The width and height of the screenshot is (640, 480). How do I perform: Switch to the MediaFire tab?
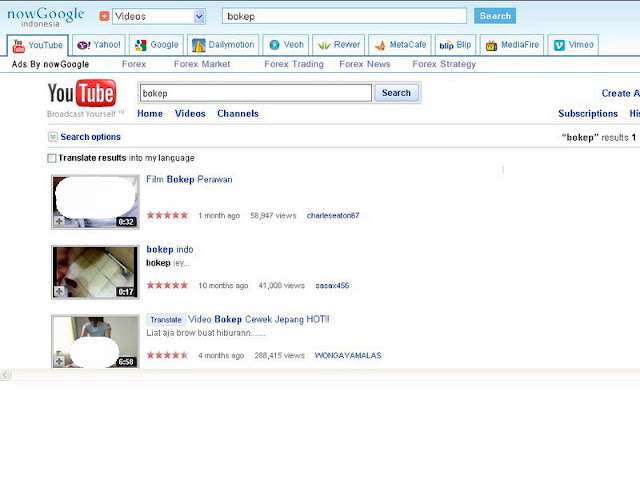coord(512,45)
